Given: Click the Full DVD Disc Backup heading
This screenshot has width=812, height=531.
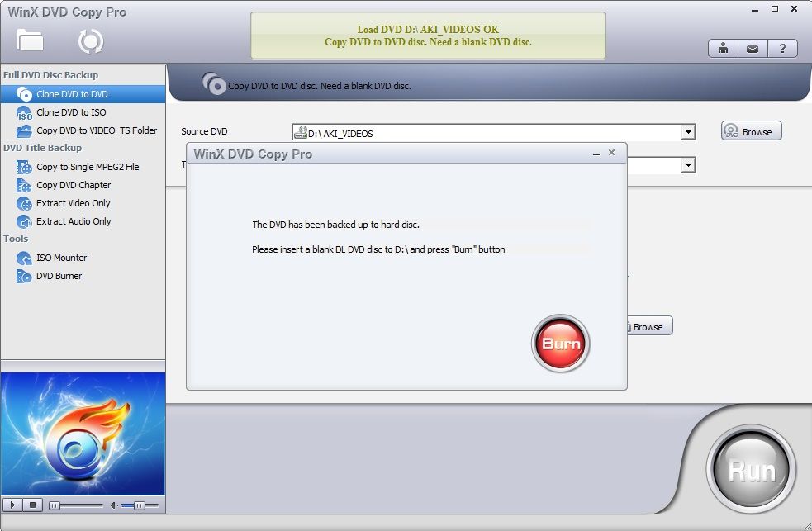Looking at the screenshot, I should [50, 75].
